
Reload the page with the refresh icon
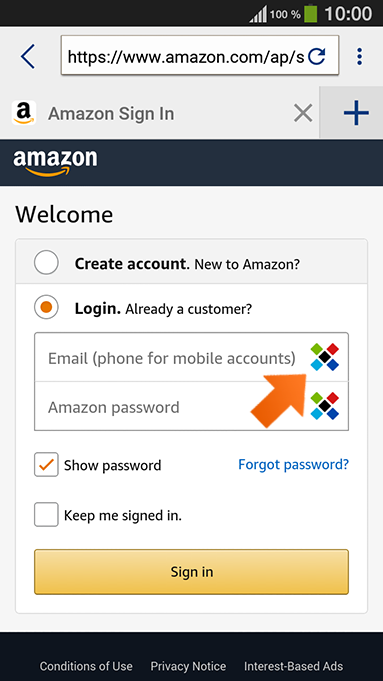[317, 56]
